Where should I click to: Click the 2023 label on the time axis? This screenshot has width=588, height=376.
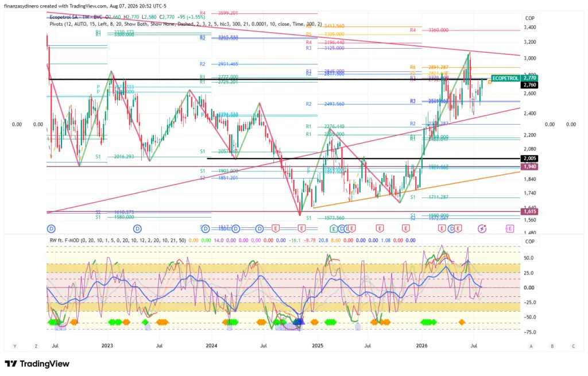[x=107, y=346]
